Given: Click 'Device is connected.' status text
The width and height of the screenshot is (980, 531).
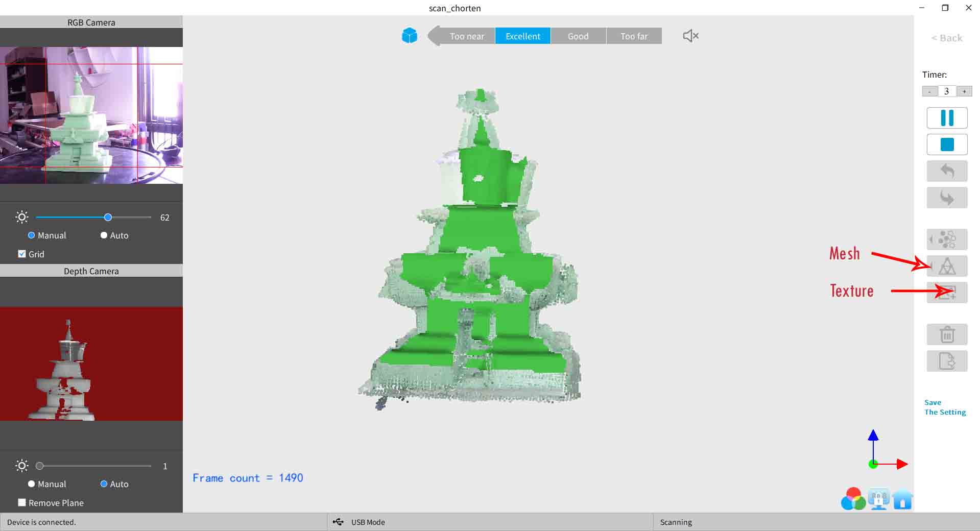Looking at the screenshot, I should pos(41,522).
